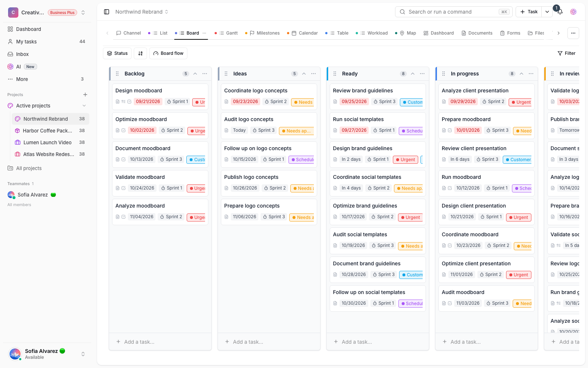Open AI section in sidebar

tap(47, 67)
